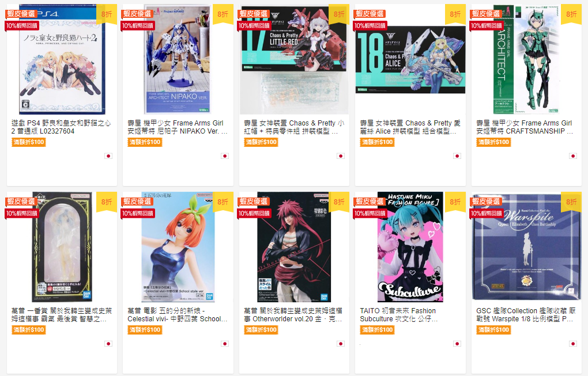Open PS4 野良和皇女和野貓之心 2 title link
This screenshot has height=376, width=588.
pos(62,127)
